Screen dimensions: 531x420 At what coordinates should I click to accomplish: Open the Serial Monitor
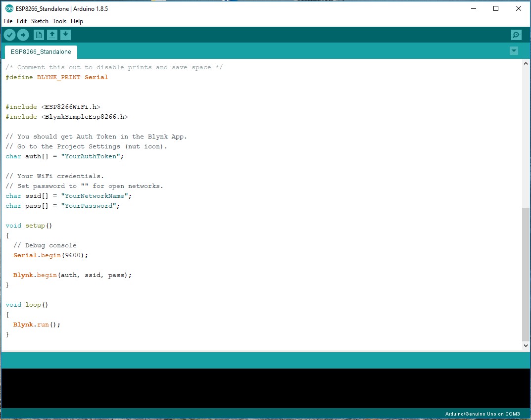pos(516,35)
